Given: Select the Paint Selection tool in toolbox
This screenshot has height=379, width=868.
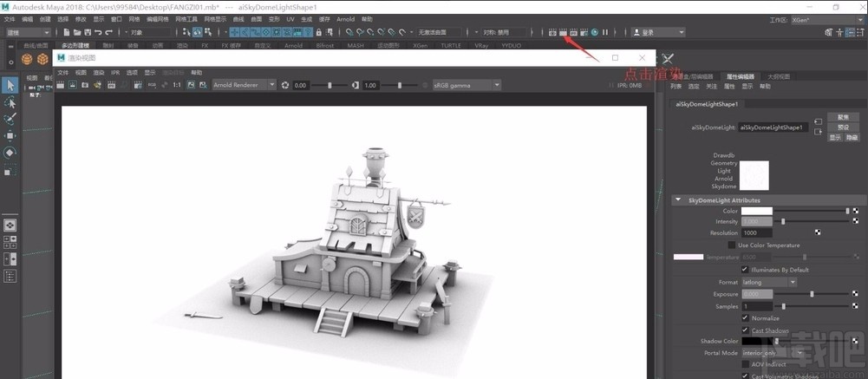Looking at the screenshot, I should point(10,119).
